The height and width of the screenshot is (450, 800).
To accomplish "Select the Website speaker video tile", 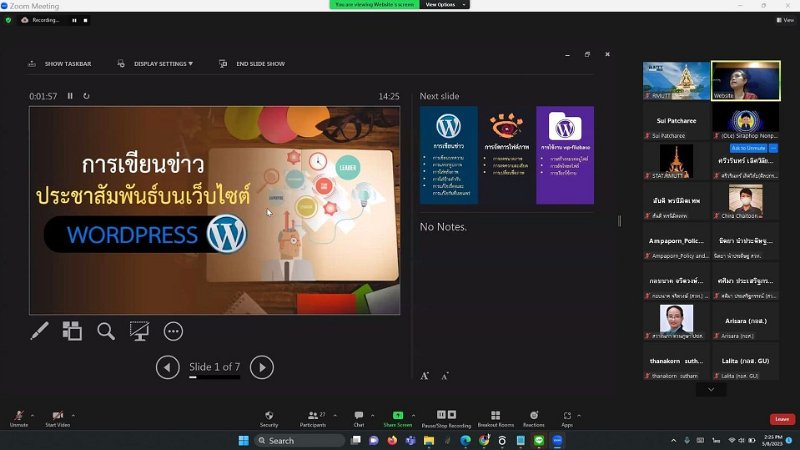I will [x=745, y=81].
